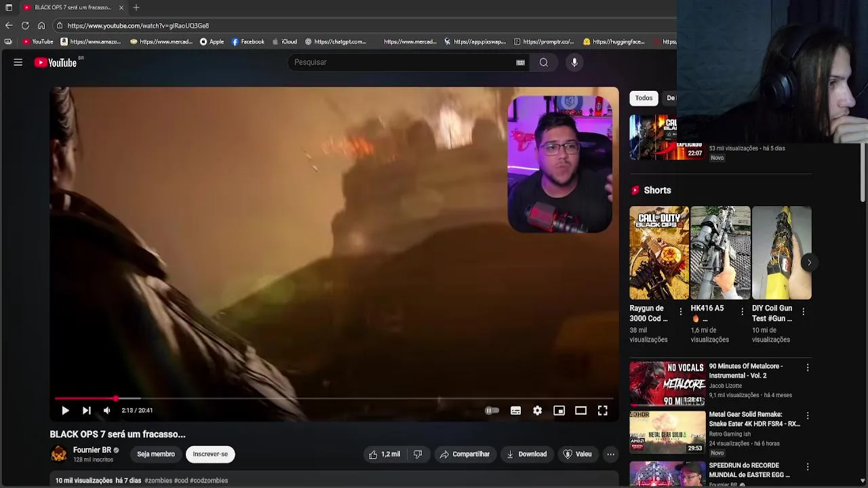This screenshot has width=868, height=488.
Task: Open options for Metal Gear Solid Remake video
Action: pos(807,415)
